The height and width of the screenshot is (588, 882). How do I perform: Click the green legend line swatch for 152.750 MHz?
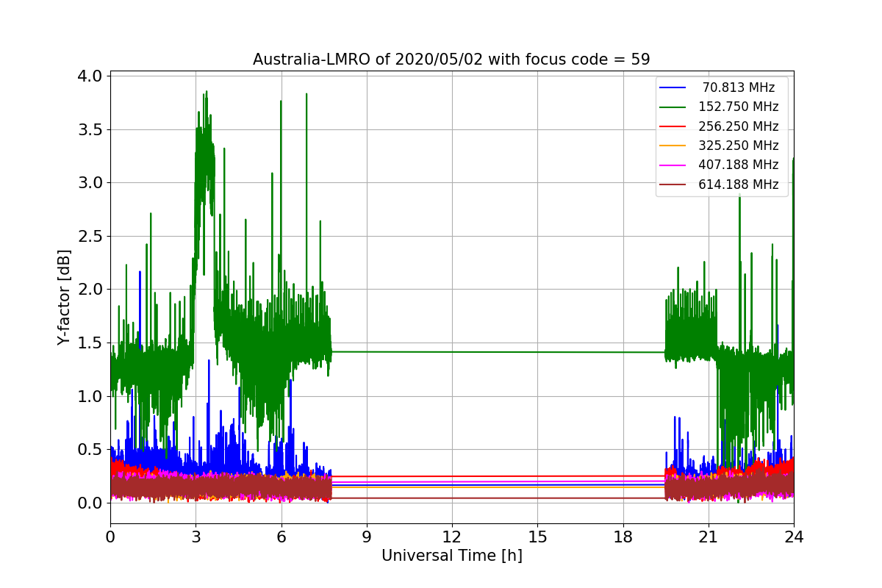pyautogui.click(x=673, y=107)
